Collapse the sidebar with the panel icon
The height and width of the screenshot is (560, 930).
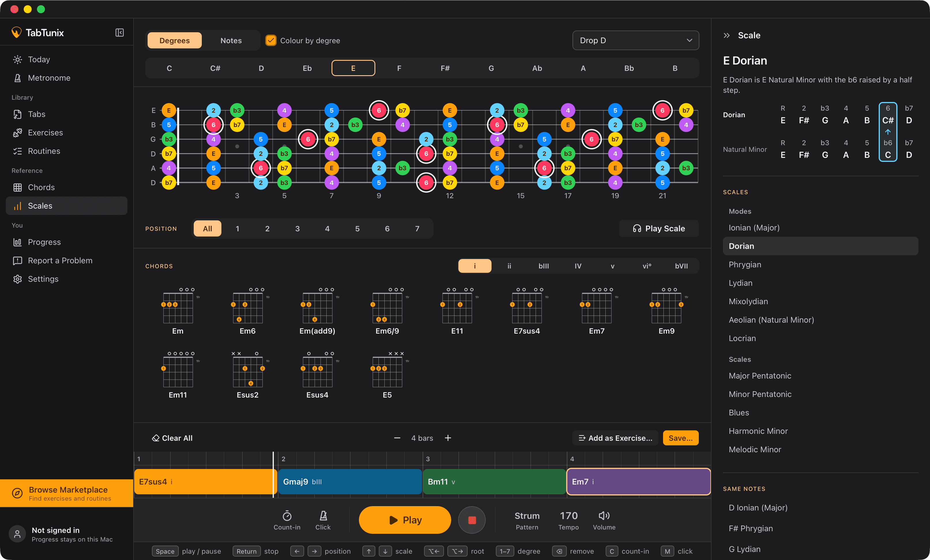tap(119, 33)
